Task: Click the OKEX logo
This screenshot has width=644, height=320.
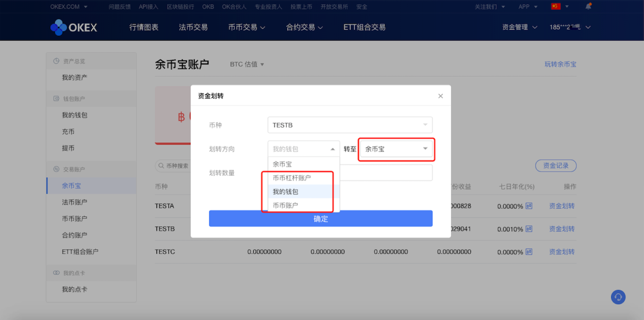Action: pos(74,27)
